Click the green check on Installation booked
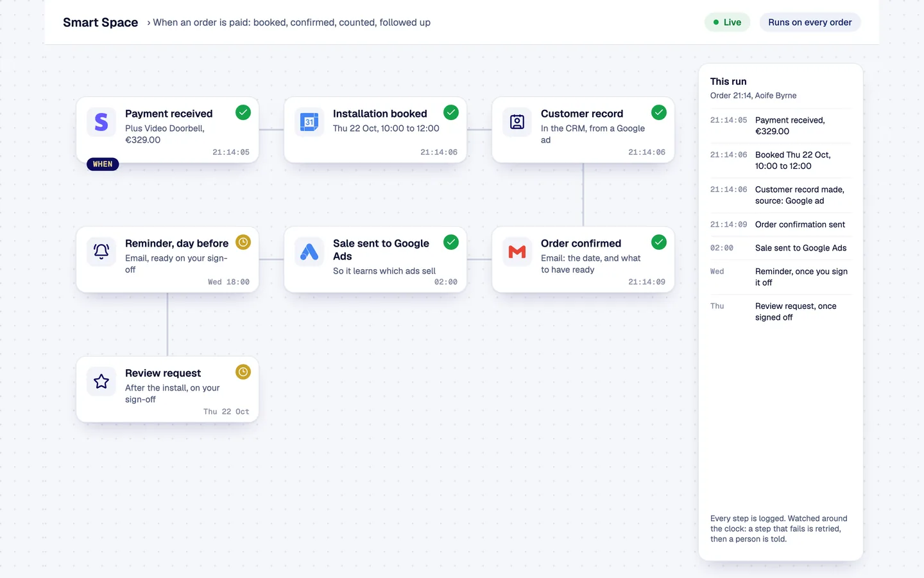The height and width of the screenshot is (578, 924). coord(451,112)
